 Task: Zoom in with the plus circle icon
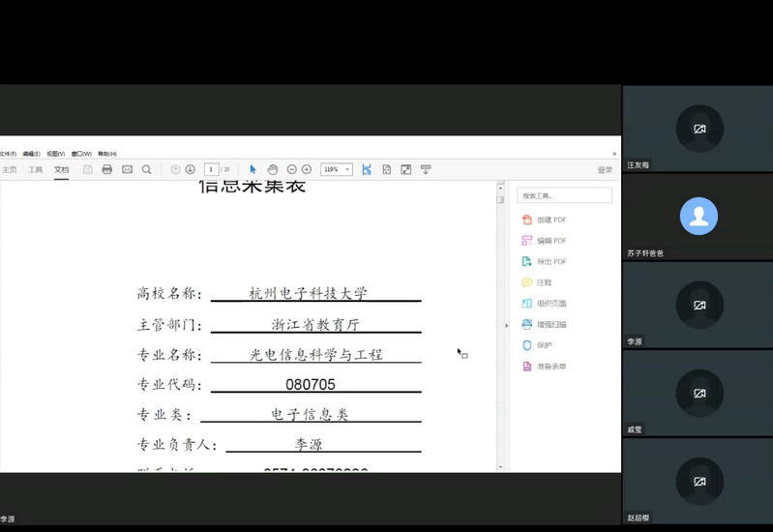pos(307,169)
